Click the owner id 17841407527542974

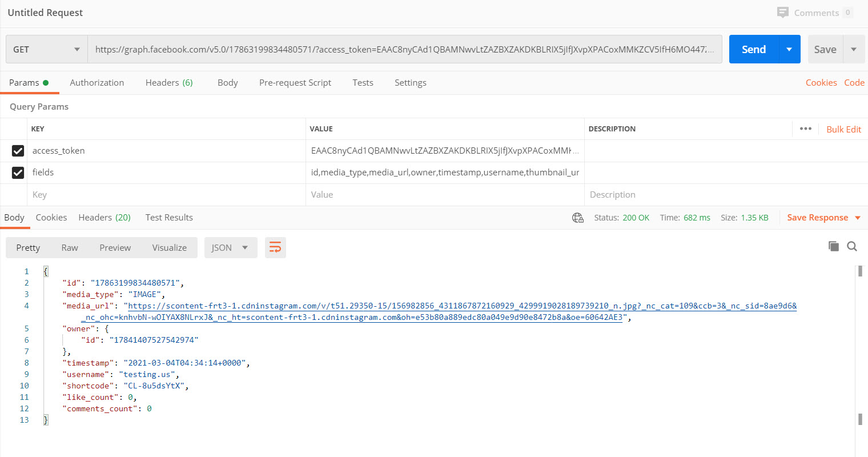[154, 340]
